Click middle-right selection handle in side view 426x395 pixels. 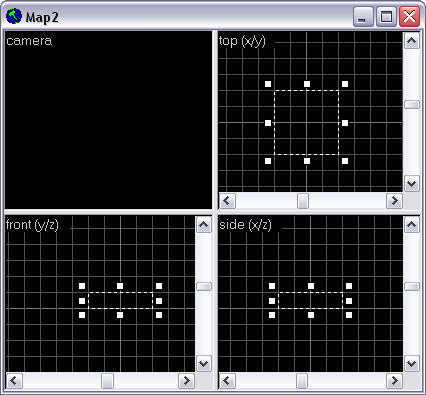(349, 301)
